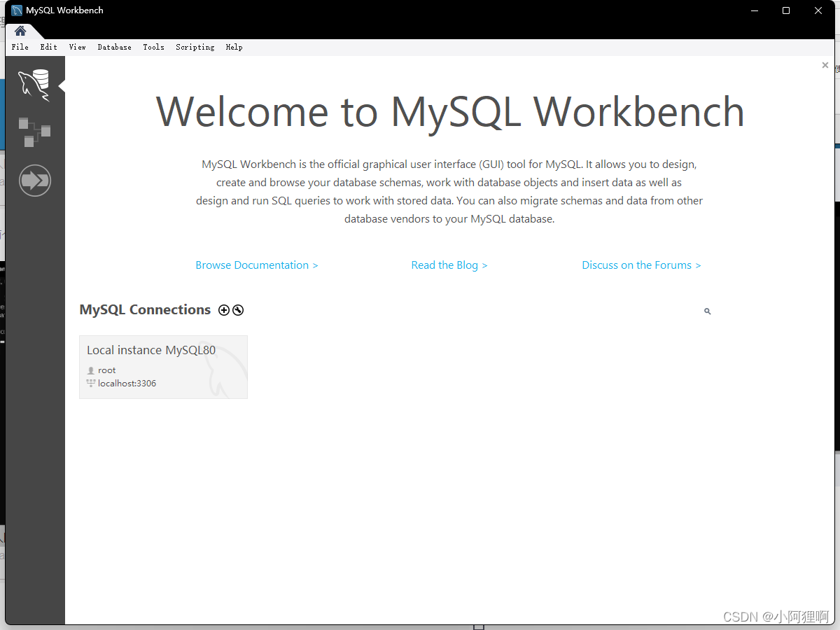Minimize the MySQL Workbench window
Viewport: 840px width, 630px height.
[755, 10]
